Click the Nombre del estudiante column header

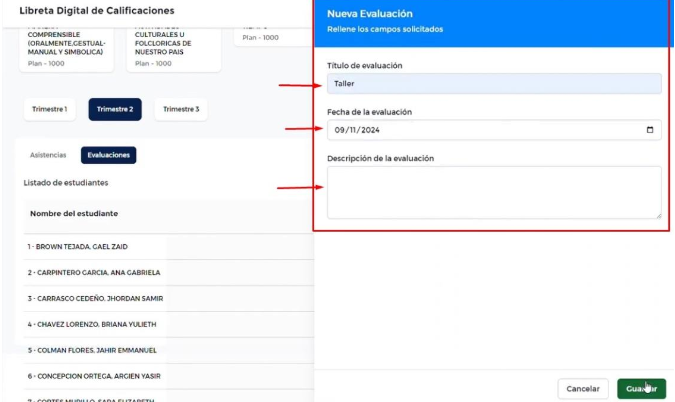click(x=74, y=214)
